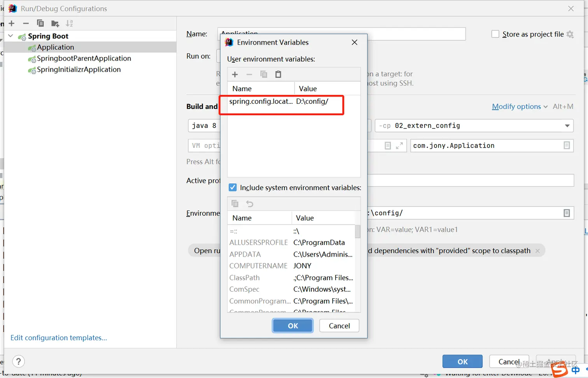Screen dimensions: 588x378
Task: Close Environment Variables dialog
Action: [x=354, y=42]
